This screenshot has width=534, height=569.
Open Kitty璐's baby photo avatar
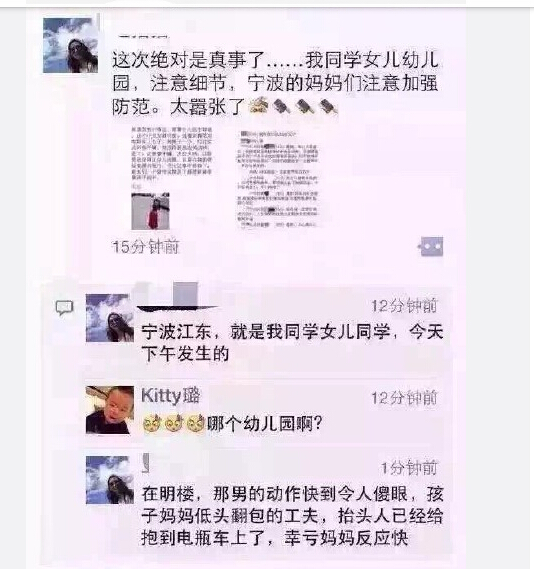pos(110,410)
